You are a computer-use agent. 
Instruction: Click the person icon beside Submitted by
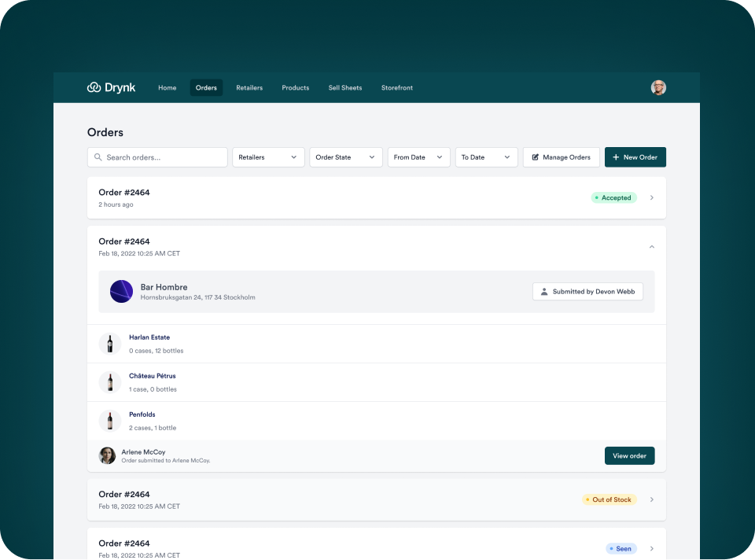(x=544, y=291)
